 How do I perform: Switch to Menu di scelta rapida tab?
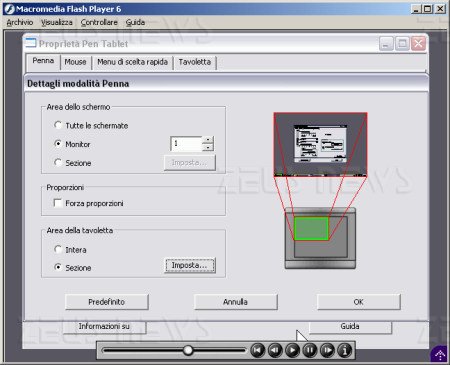click(132, 62)
